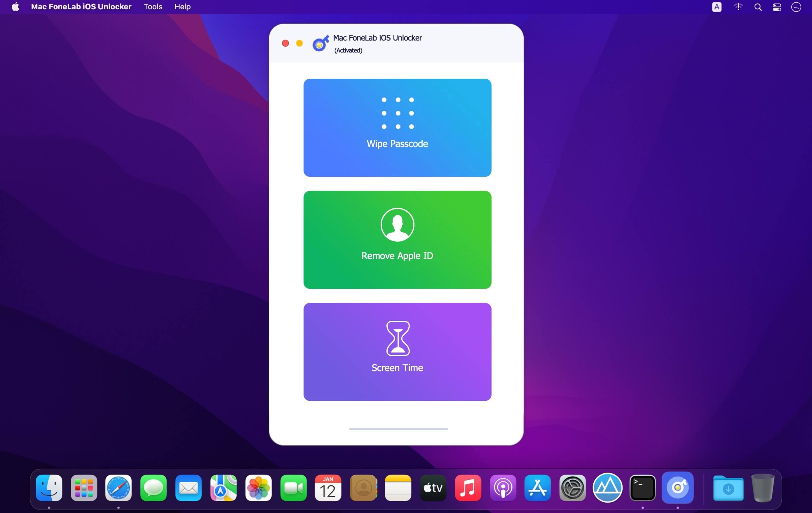Click the Wipe Passcode tile

point(397,128)
